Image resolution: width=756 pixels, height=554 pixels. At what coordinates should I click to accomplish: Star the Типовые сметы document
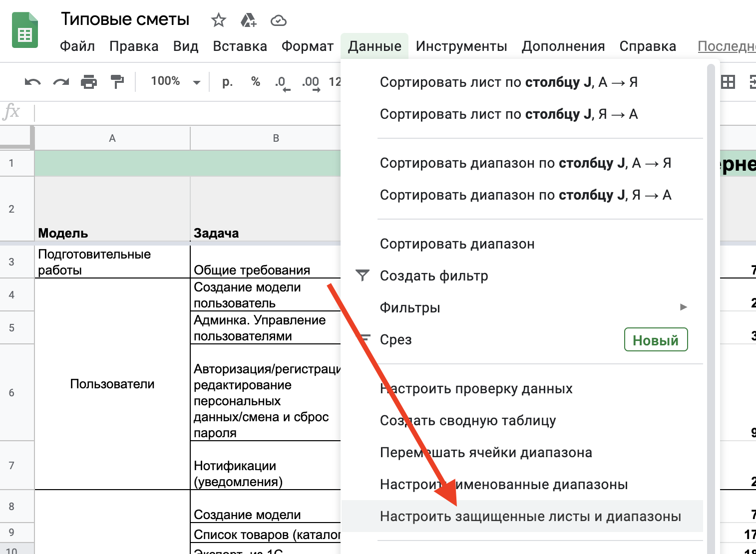tap(218, 20)
